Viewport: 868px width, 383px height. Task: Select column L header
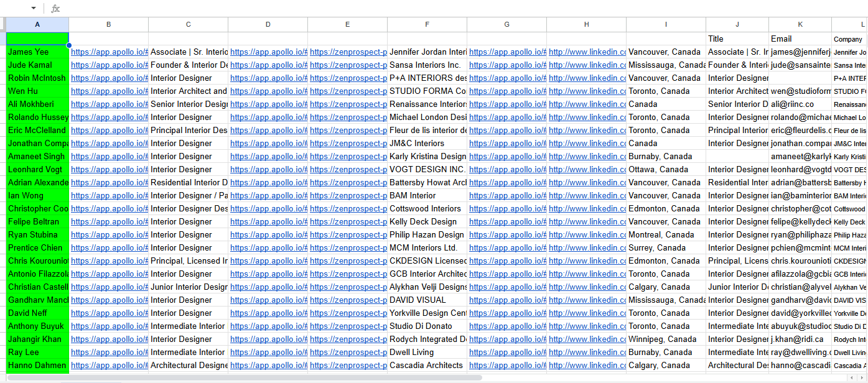click(850, 24)
